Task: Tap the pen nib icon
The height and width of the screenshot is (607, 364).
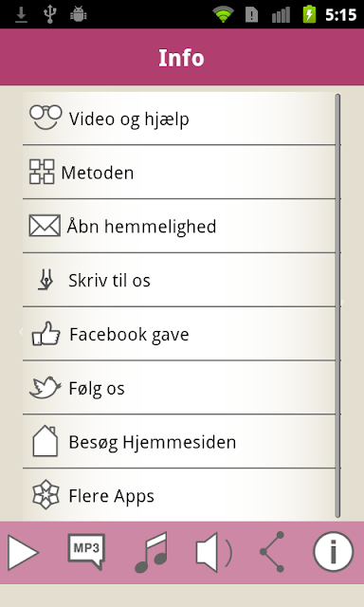Action: [45, 280]
